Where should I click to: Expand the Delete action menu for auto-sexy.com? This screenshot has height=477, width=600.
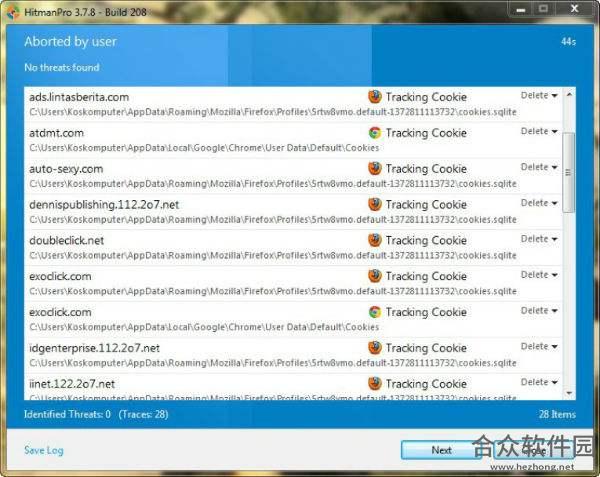539,167
